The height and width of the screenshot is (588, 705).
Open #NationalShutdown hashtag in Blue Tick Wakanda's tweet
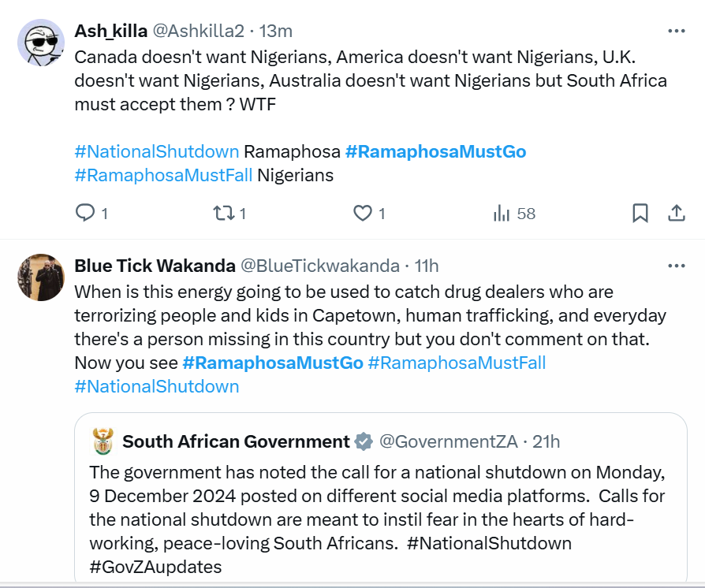[x=156, y=386]
